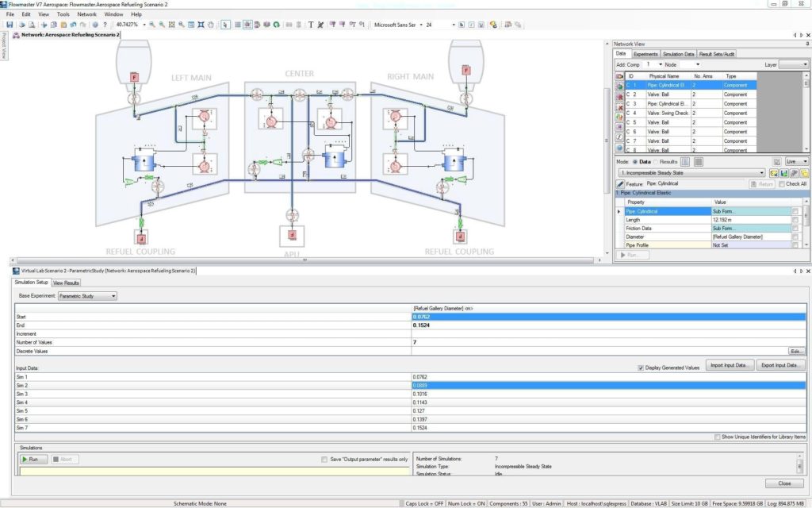The width and height of the screenshot is (812, 508).
Task: Enable Save Output parameter results only
Action: (324, 460)
